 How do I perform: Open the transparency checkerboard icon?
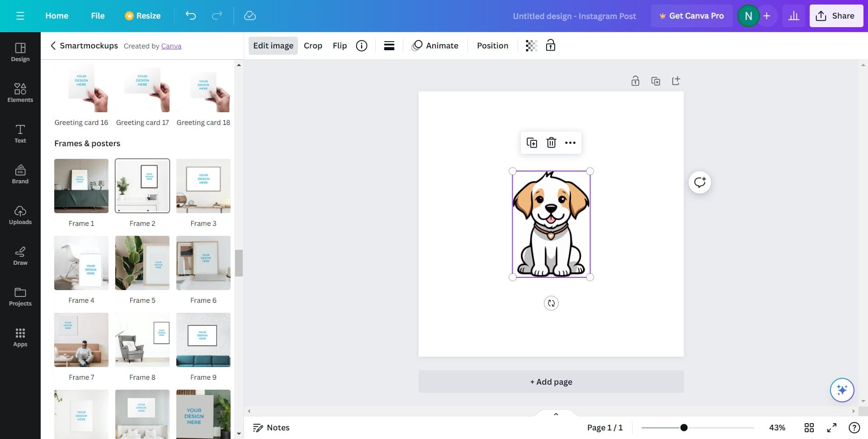pyautogui.click(x=531, y=46)
